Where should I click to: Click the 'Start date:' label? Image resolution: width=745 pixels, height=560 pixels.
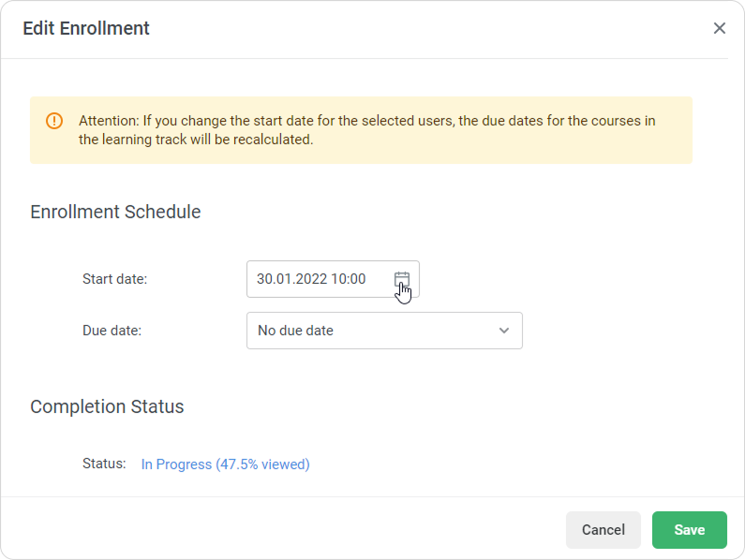click(114, 279)
